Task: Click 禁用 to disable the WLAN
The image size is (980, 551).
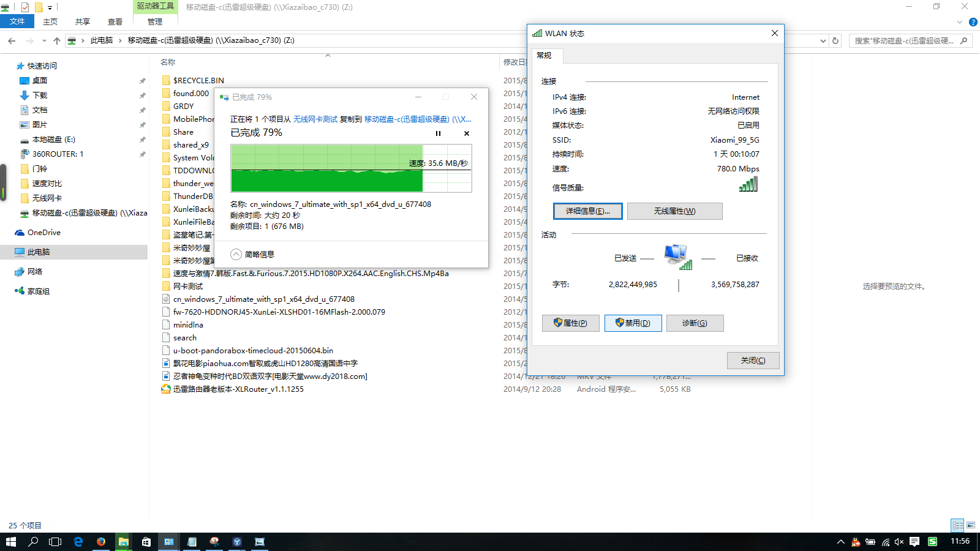Action: click(633, 323)
